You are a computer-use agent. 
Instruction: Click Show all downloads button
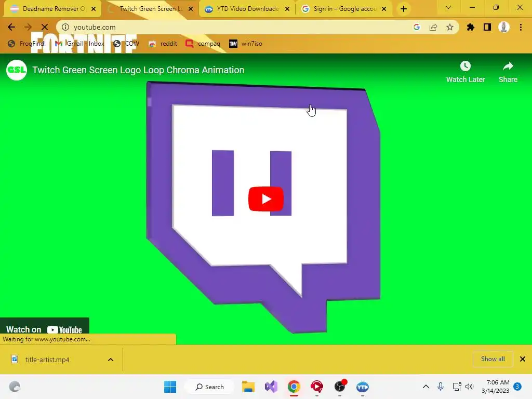point(493,359)
